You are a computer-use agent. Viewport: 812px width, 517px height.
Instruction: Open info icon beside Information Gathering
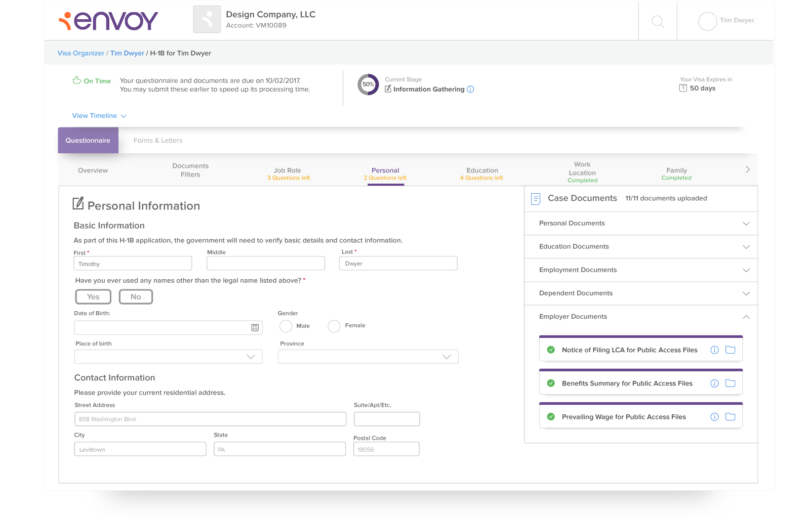[470, 89]
